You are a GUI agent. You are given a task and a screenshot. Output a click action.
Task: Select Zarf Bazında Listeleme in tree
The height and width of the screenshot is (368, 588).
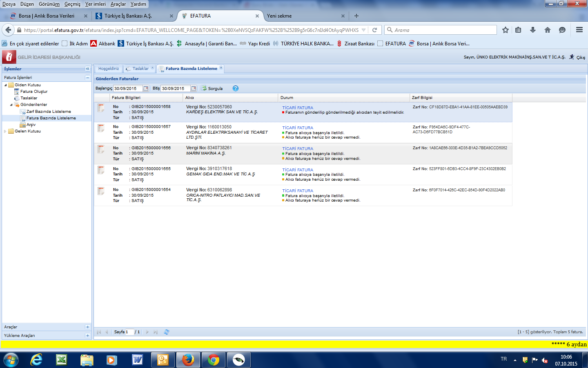tap(49, 112)
